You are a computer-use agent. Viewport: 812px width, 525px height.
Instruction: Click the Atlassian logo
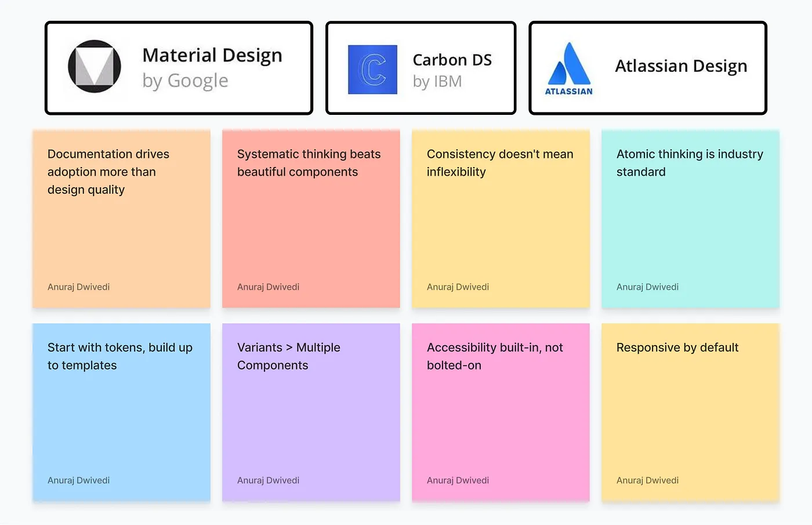569,68
